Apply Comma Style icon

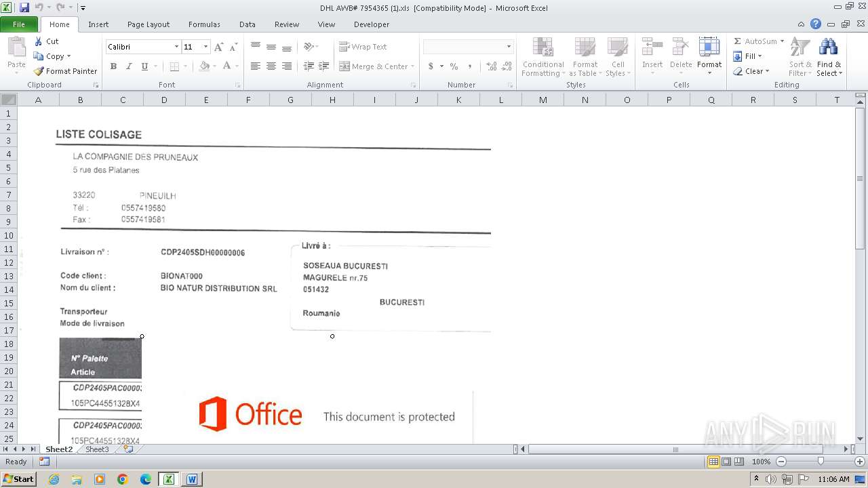(x=471, y=66)
